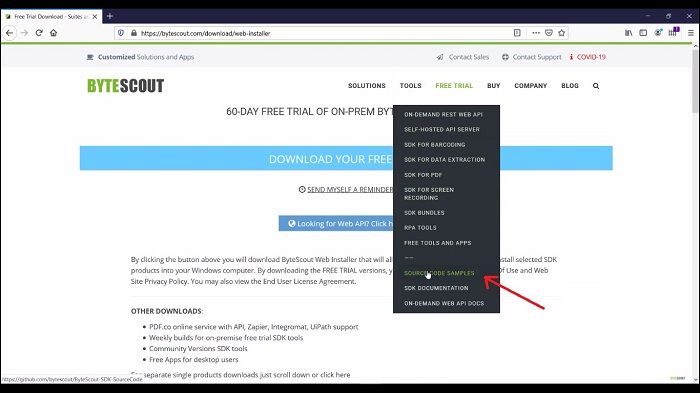Open SDK Bundles menu item

point(424,213)
